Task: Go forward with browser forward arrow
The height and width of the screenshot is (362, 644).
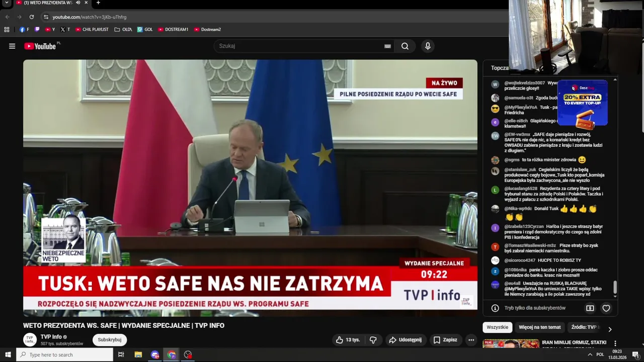Action: coord(20,17)
